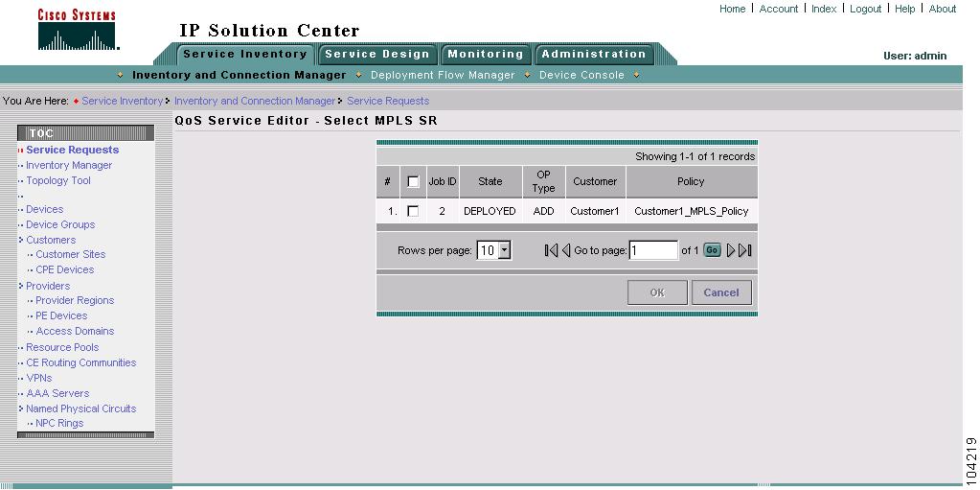Select Device Console submenu
The height and width of the screenshot is (490, 980).
point(581,75)
